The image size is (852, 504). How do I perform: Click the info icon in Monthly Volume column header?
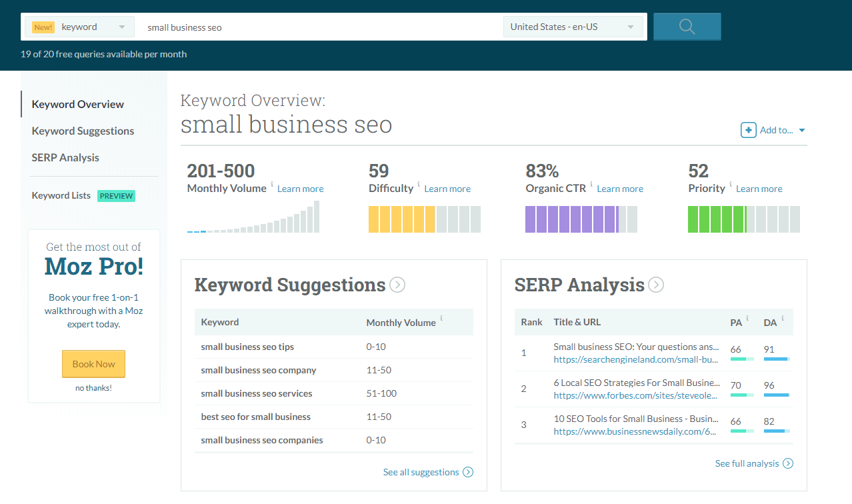(x=441, y=319)
